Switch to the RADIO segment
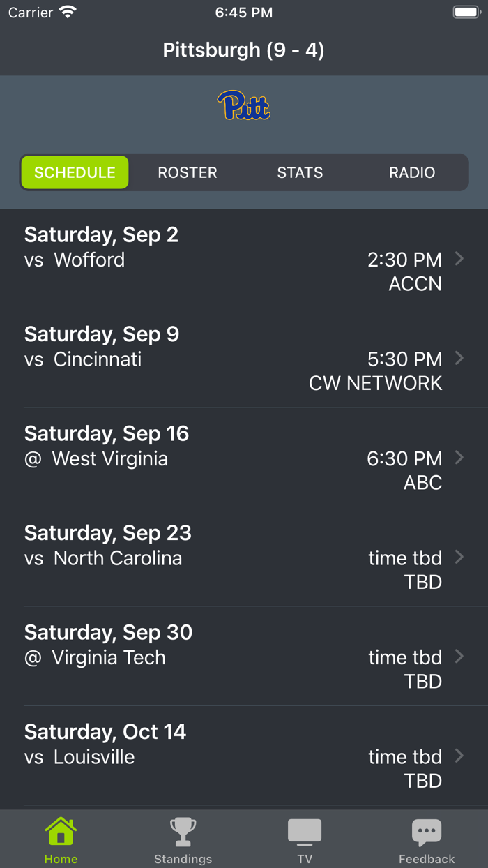 (x=412, y=172)
